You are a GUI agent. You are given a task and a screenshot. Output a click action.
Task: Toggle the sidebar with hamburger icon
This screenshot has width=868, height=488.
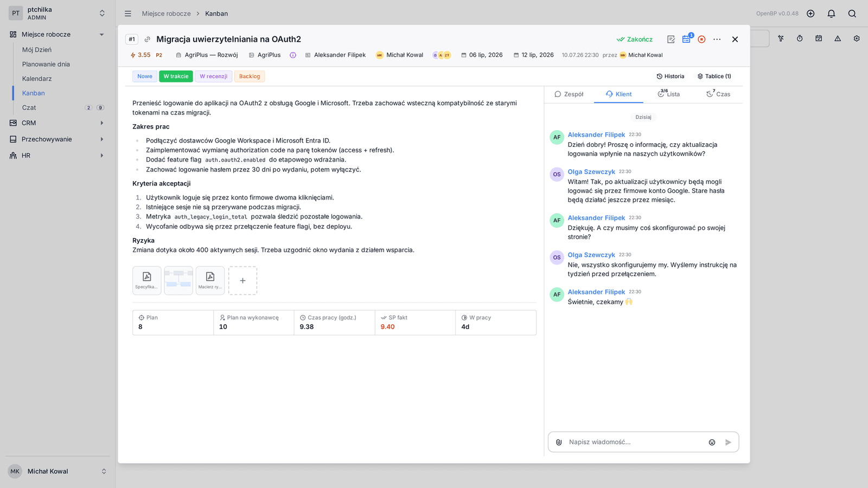pos(128,14)
